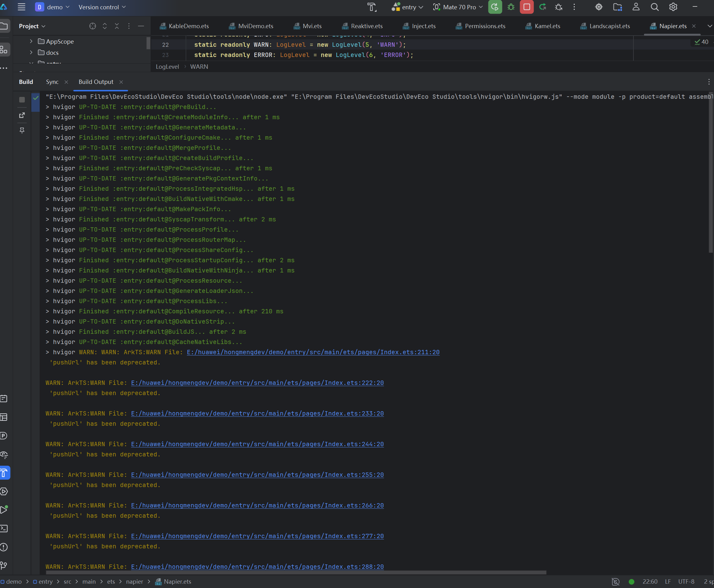Stop the build in Build panel
Screen dimensions: 714x588
pos(22,100)
